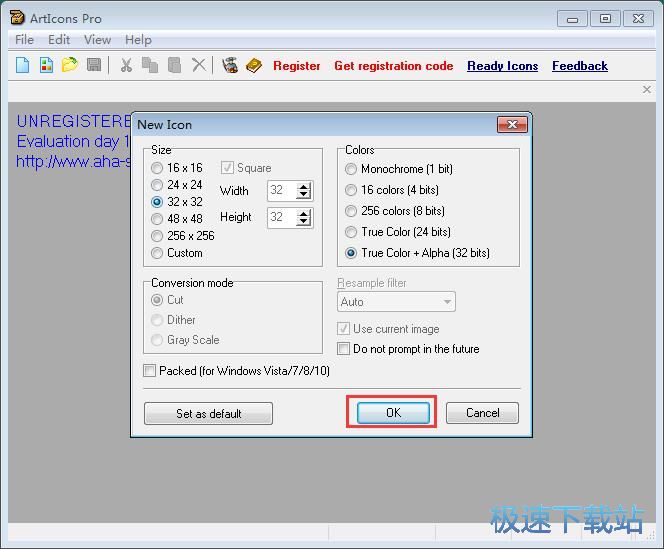Screen dimensions: 664x549
Task: Click the Save floppy disk icon
Action: (94, 66)
